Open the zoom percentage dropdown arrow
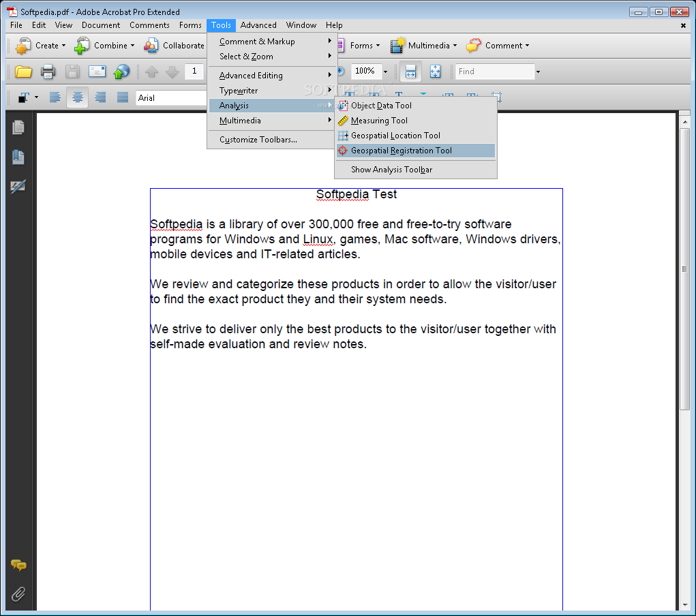The height and width of the screenshot is (616, 696). click(x=385, y=72)
